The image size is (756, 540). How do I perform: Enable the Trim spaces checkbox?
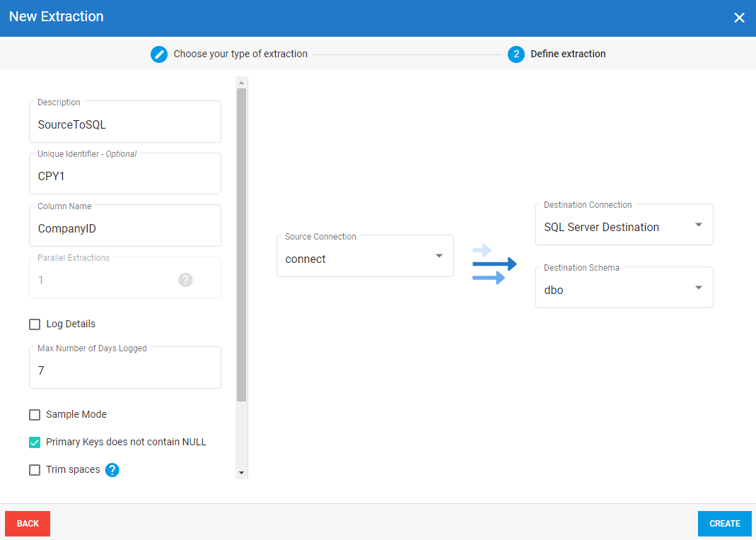coord(35,470)
